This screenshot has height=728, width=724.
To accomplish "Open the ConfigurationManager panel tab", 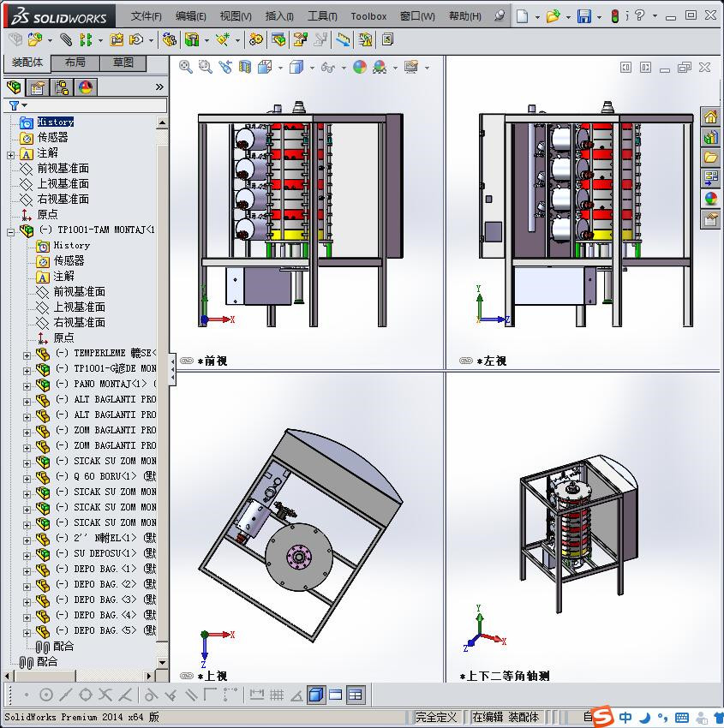I will coord(62,87).
